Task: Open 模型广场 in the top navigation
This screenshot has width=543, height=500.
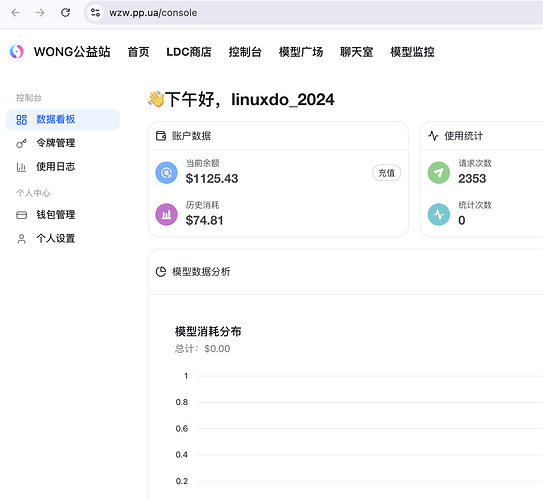Action: pos(301,52)
